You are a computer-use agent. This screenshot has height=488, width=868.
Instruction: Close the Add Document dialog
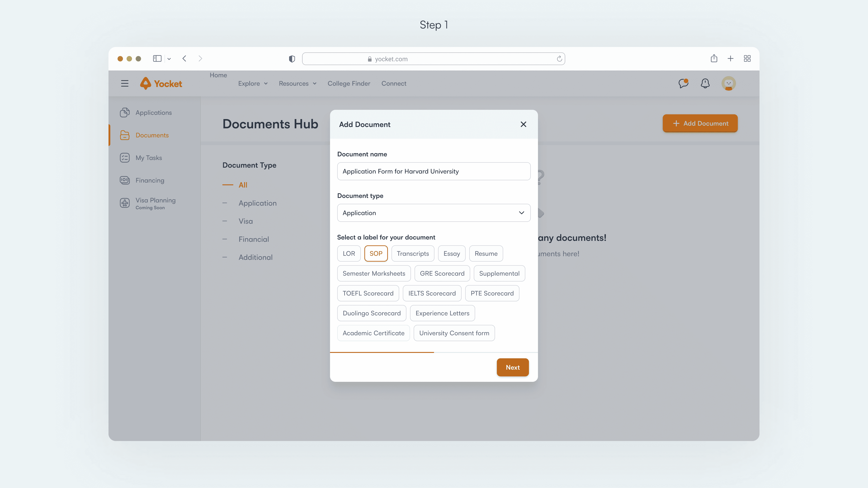pyautogui.click(x=523, y=125)
